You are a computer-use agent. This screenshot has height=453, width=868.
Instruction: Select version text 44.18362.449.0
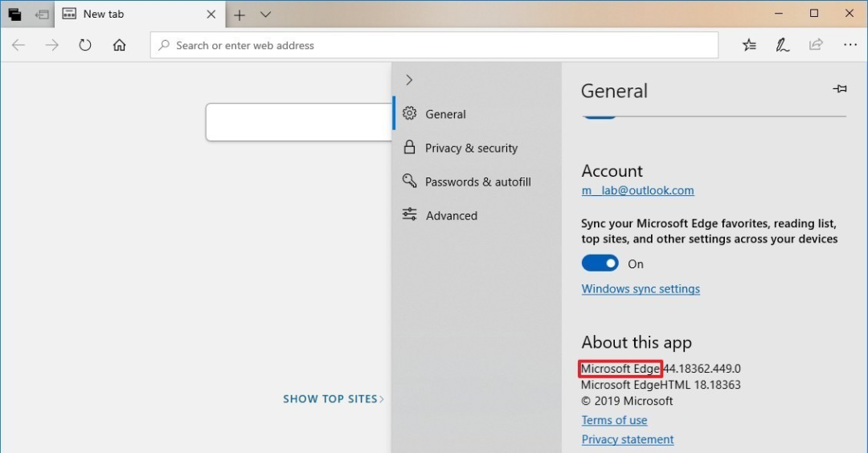702,369
